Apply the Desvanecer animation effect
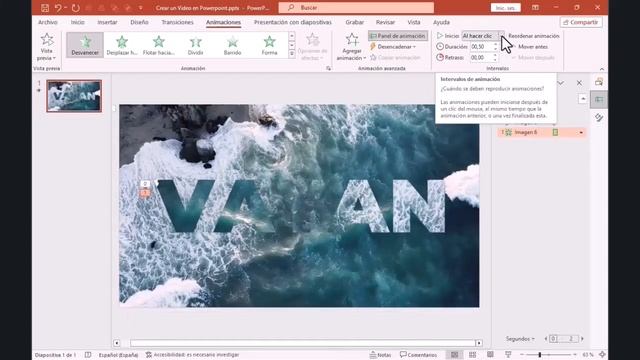The width and height of the screenshot is (640, 360). [x=85, y=45]
